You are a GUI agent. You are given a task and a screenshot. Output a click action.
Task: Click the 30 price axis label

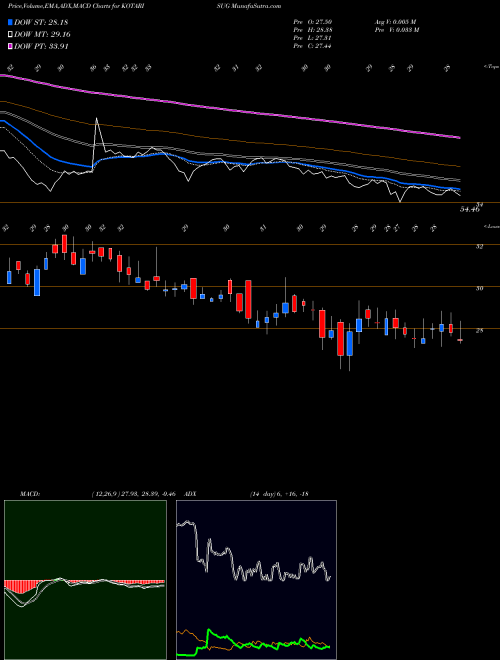tap(479, 288)
